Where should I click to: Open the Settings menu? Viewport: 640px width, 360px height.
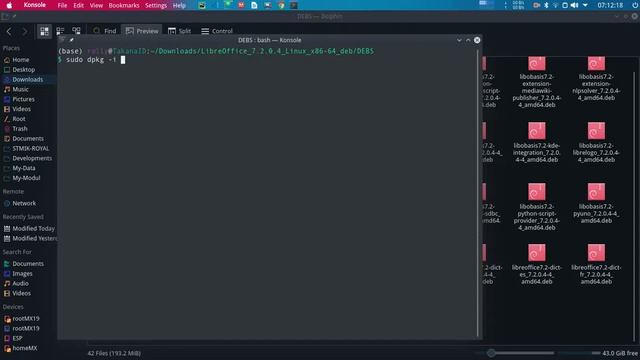pyautogui.click(x=156, y=5)
